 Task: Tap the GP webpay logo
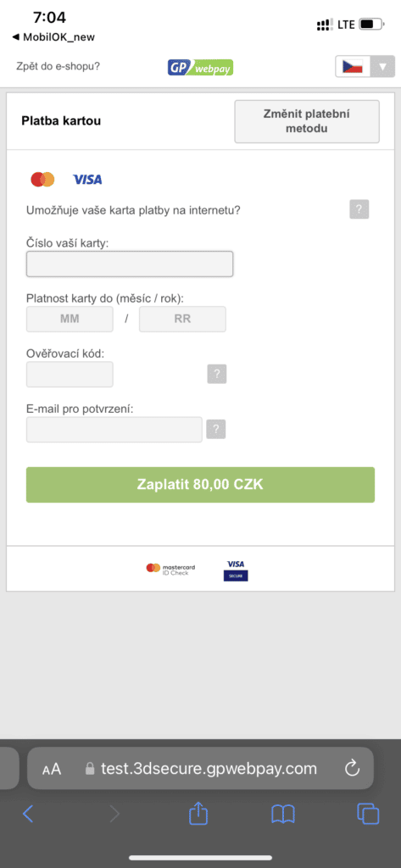pyautogui.click(x=200, y=67)
